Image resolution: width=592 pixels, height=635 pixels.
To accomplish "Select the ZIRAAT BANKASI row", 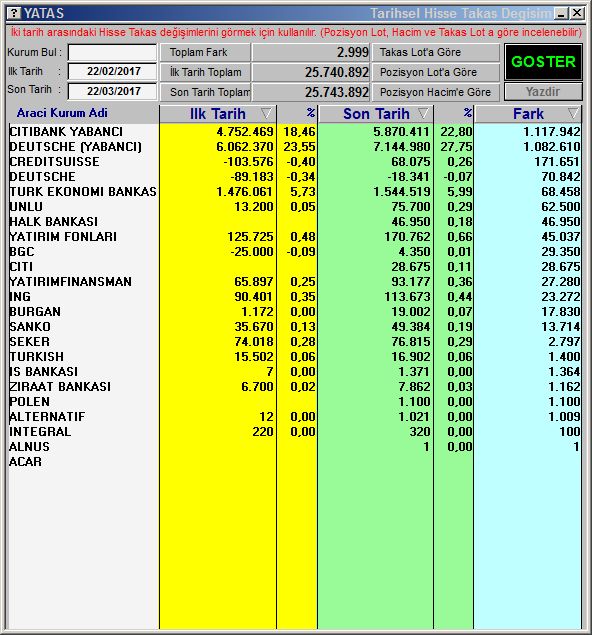I will coord(295,387).
